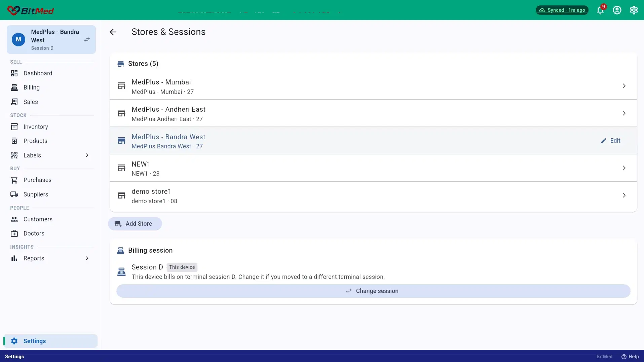This screenshot has height=362, width=644.
Task: Click the Doctors medical bag icon
Action: 14,233
